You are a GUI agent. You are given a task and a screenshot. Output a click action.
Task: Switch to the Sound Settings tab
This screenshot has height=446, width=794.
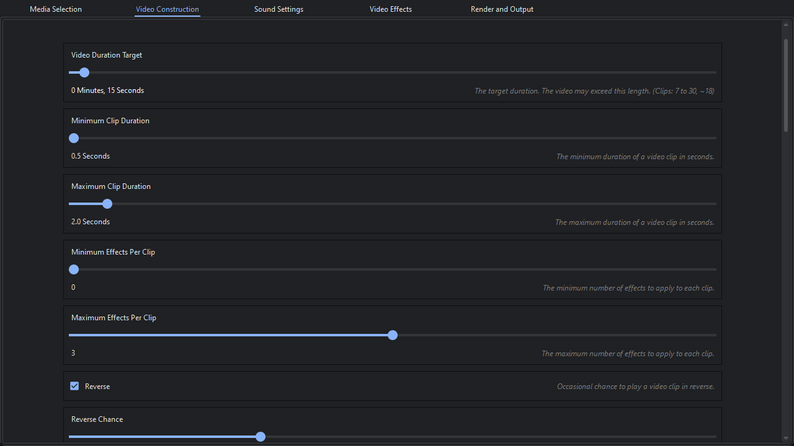click(x=278, y=10)
